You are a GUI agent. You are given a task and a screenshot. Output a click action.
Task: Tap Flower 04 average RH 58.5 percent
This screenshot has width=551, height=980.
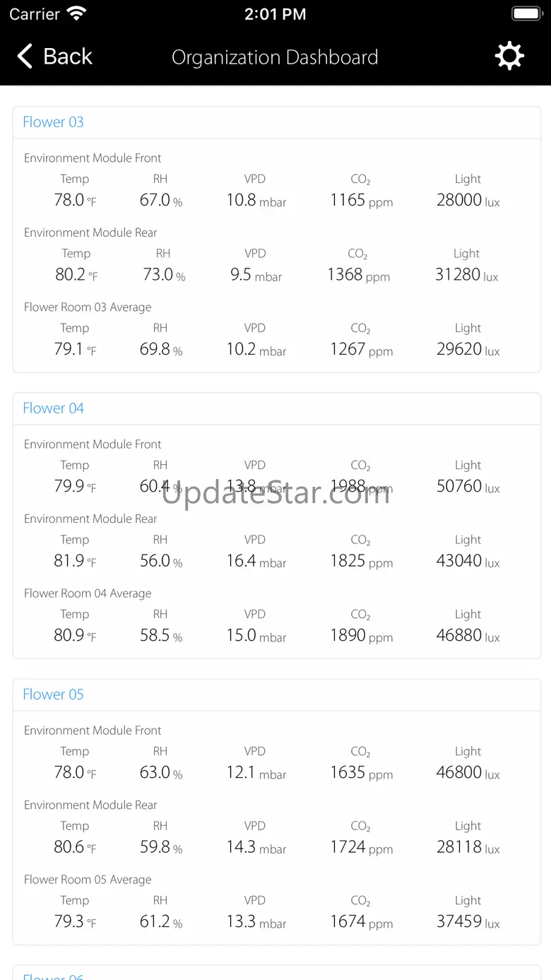click(160, 635)
